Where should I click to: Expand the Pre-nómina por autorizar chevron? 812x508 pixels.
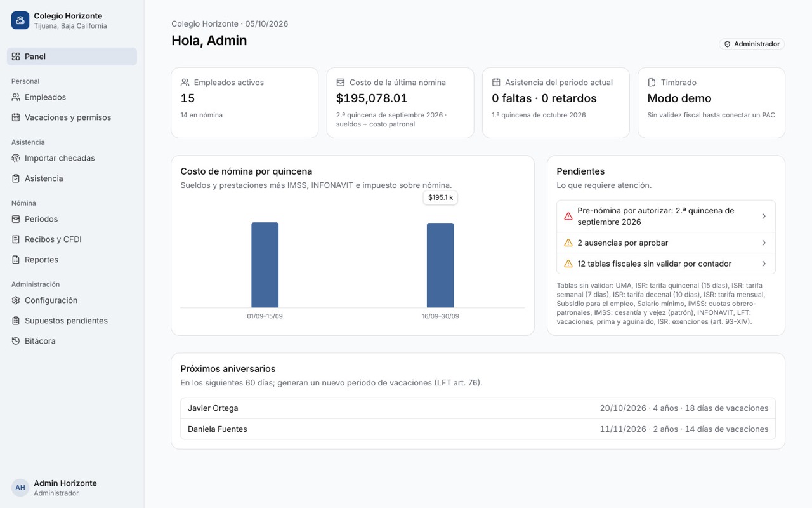[764, 217]
